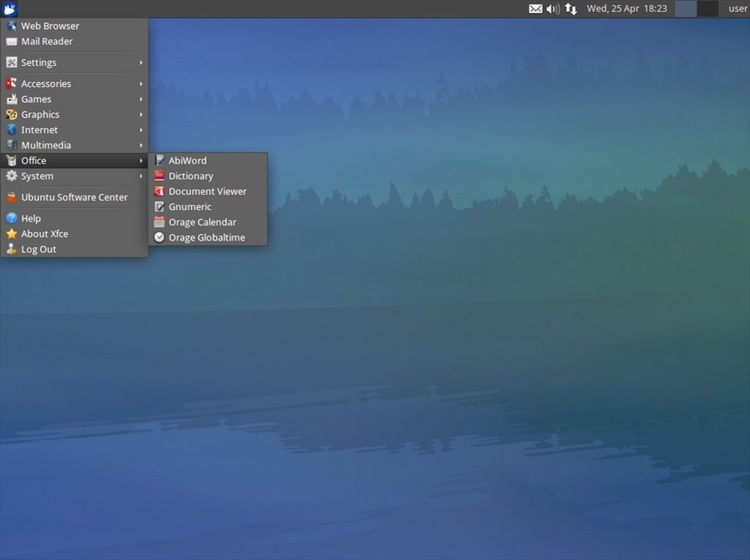Click the Xfce mouse logo menu button

[10, 9]
